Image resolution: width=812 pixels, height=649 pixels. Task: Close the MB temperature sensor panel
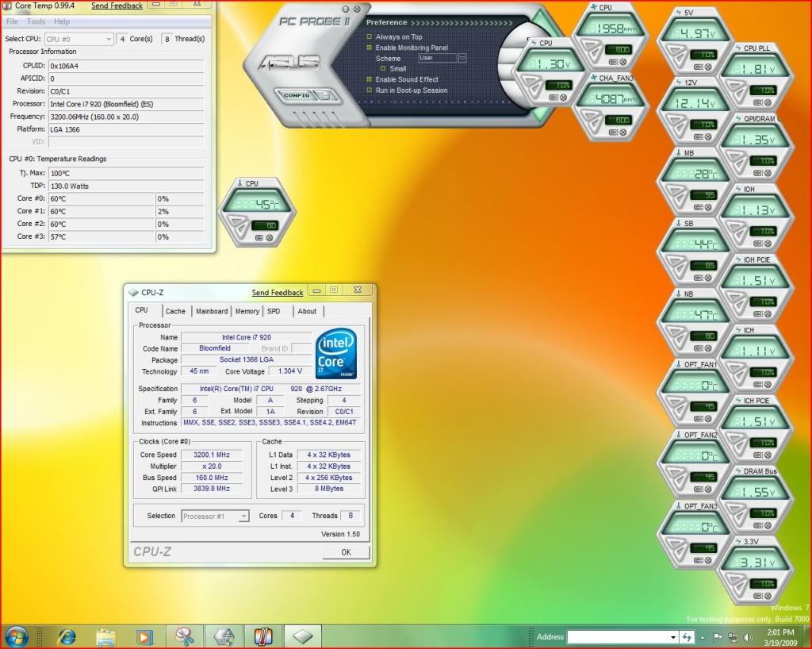708,207
